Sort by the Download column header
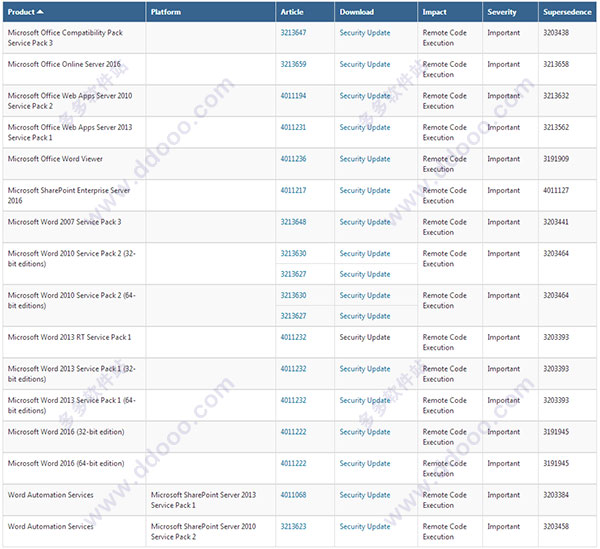Viewport: 600px width, 549px height. 357,12
